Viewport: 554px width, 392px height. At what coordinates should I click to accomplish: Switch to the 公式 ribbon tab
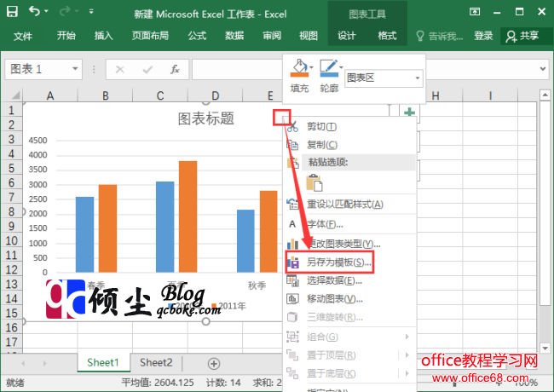pos(197,36)
